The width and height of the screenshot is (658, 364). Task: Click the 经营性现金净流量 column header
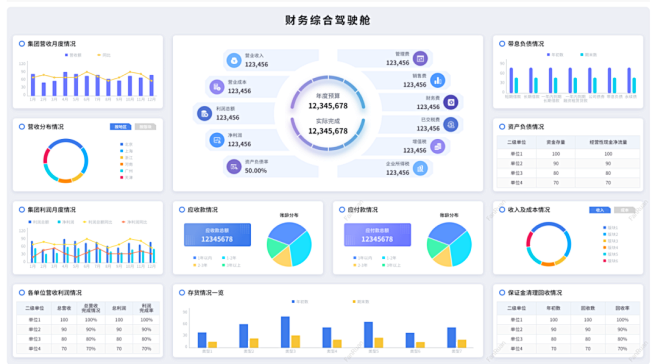click(608, 142)
